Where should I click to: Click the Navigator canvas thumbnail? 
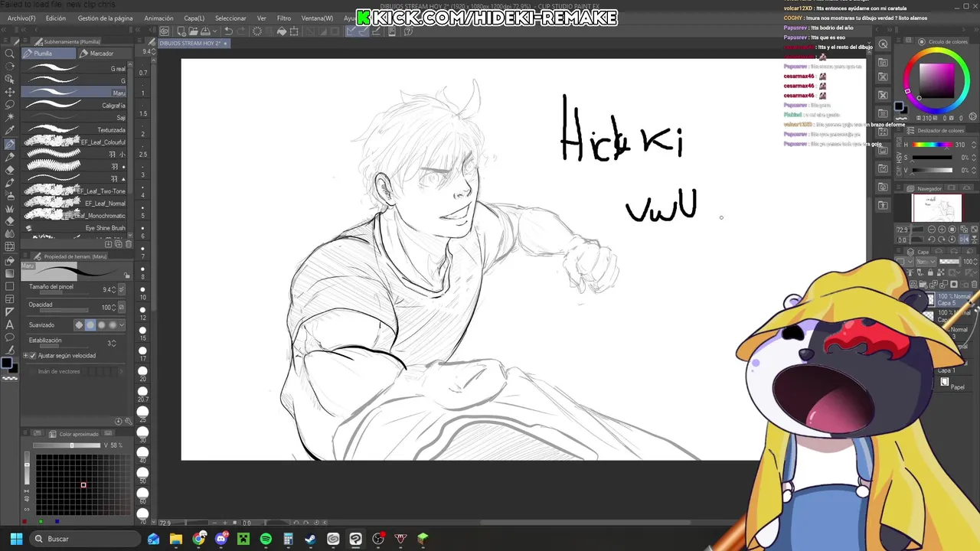936,208
